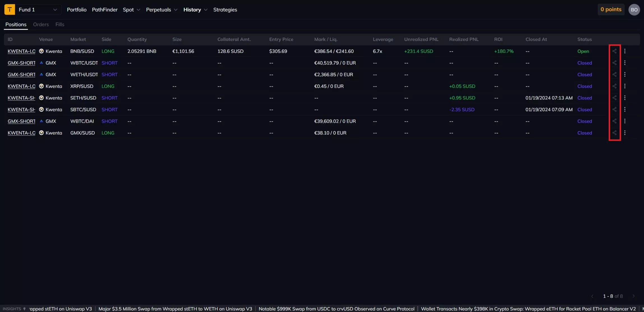Screen dimensions: 644x312
Task: Click the Notable $999K Swap insight headline
Action: pyautogui.click(x=336, y=309)
